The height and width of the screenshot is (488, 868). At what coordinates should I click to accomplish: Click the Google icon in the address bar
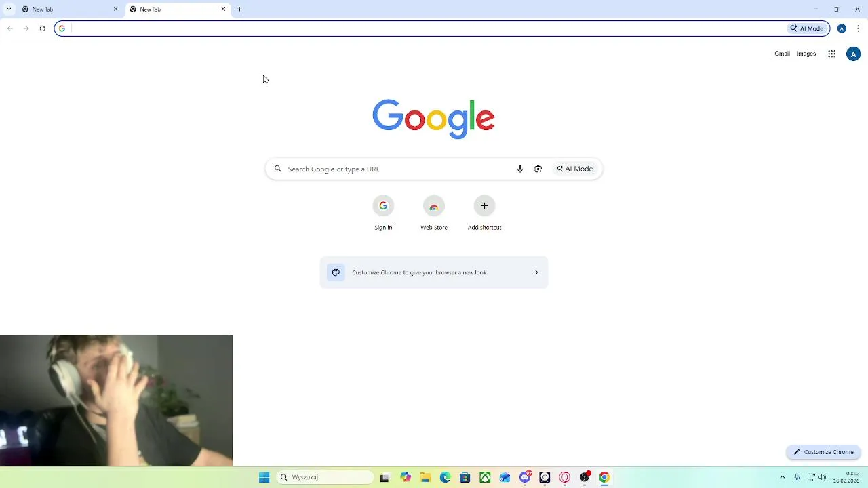(62, 28)
